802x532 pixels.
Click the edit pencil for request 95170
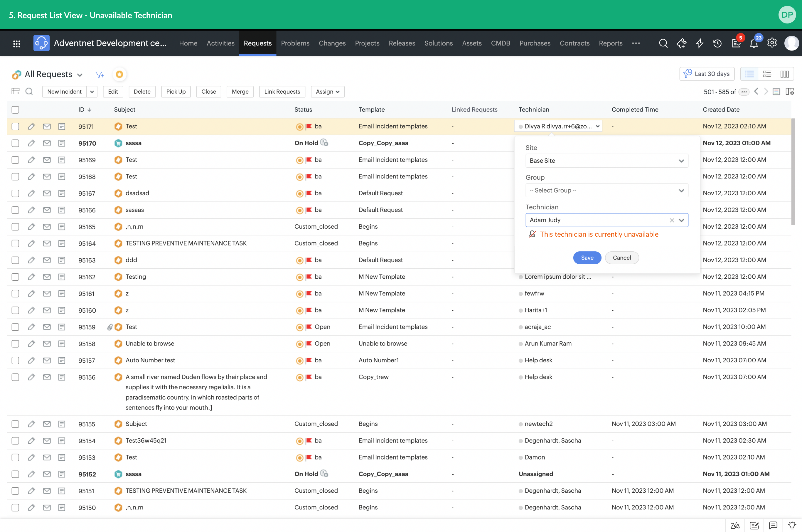(31, 143)
